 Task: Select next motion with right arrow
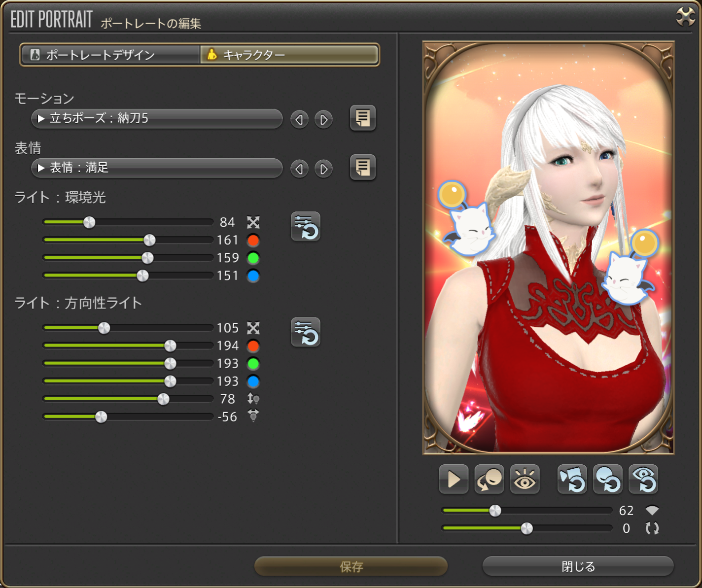[x=323, y=119]
